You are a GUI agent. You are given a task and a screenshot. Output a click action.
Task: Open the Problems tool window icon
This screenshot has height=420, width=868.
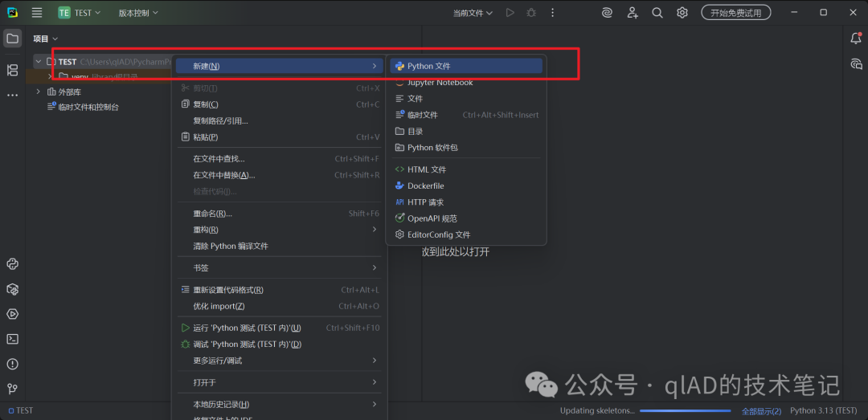click(12, 364)
